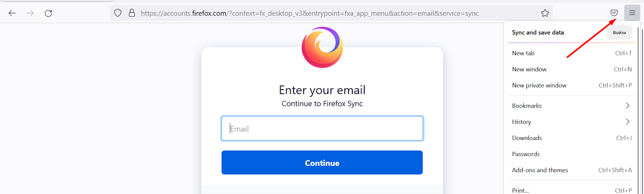This screenshot has height=194, width=644.
Task: Close the hamburger application menu
Action: (632, 13)
